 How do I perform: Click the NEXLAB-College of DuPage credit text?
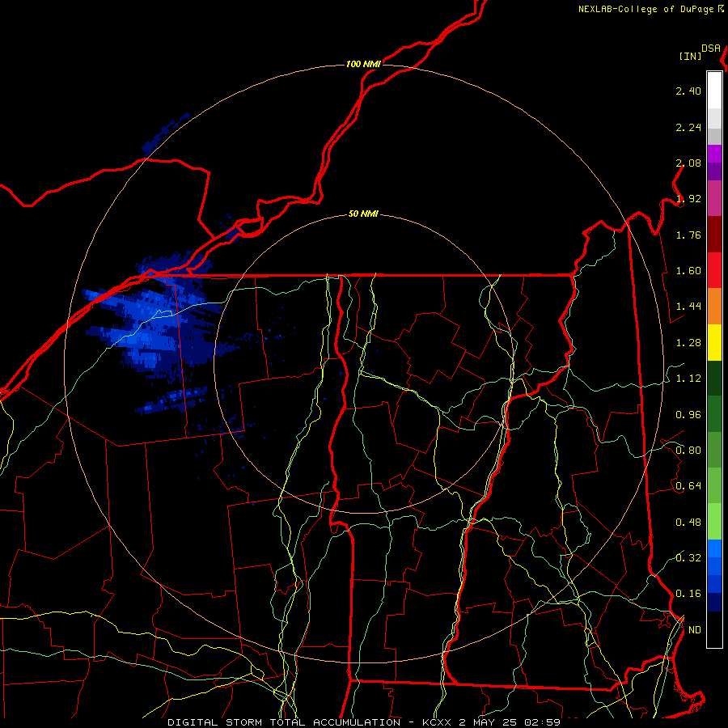[x=647, y=9]
